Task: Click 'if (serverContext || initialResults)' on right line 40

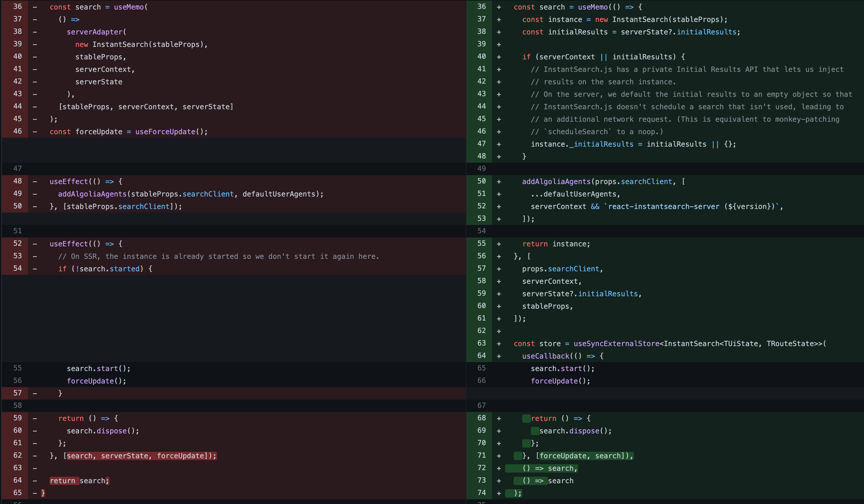Action: click(599, 57)
